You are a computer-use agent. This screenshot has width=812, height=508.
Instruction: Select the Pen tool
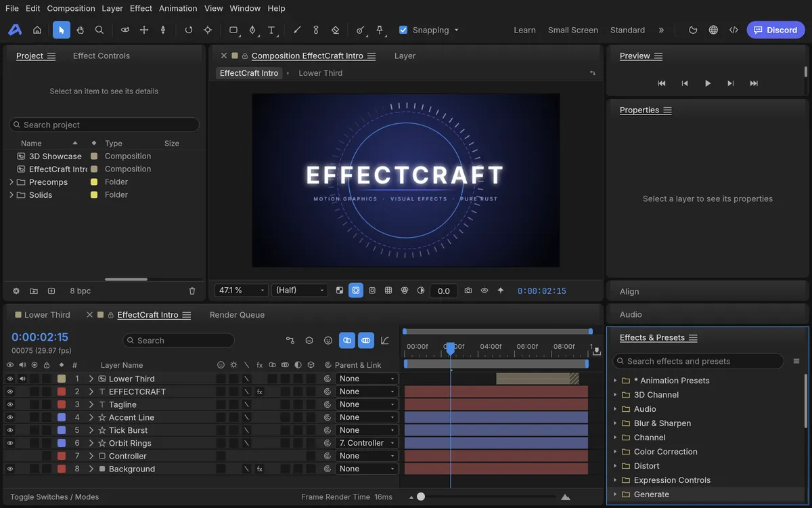coord(252,30)
